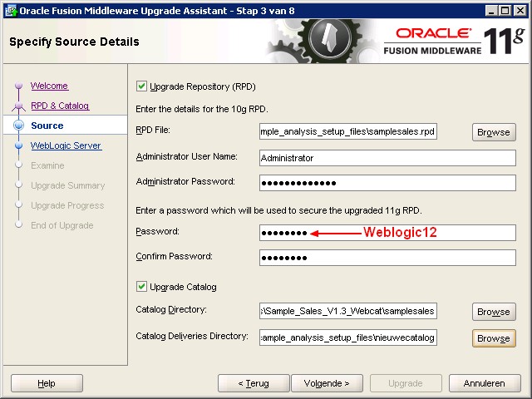Image resolution: width=532 pixels, height=399 pixels.
Task: Browse for Catalog Deliveries Directory
Action: (494, 338)
